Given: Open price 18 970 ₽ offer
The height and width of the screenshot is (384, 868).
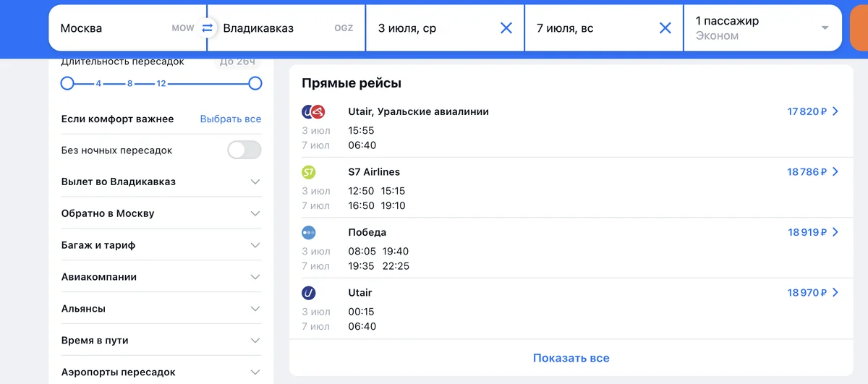Looking at the screenshot, I should tap(807, 293).
